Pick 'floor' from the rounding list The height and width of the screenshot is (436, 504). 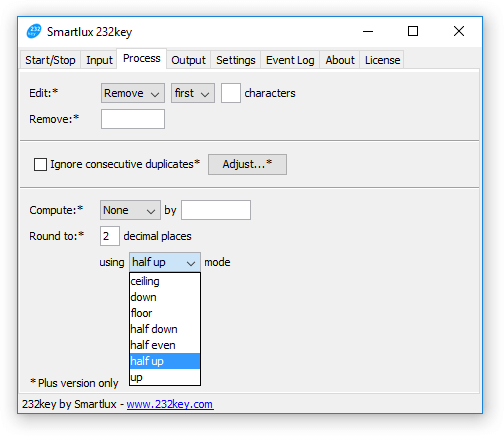tap(165, 313)
